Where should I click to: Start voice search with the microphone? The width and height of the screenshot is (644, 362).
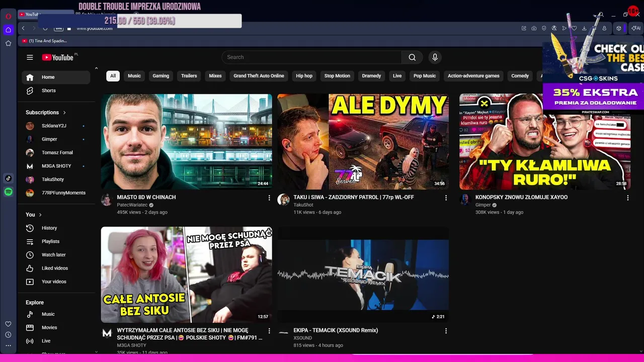tap(435, 57)
